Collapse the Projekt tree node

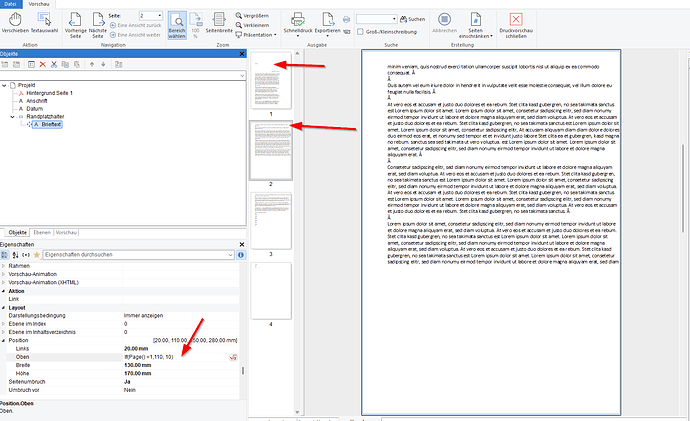tap(4, 85)
